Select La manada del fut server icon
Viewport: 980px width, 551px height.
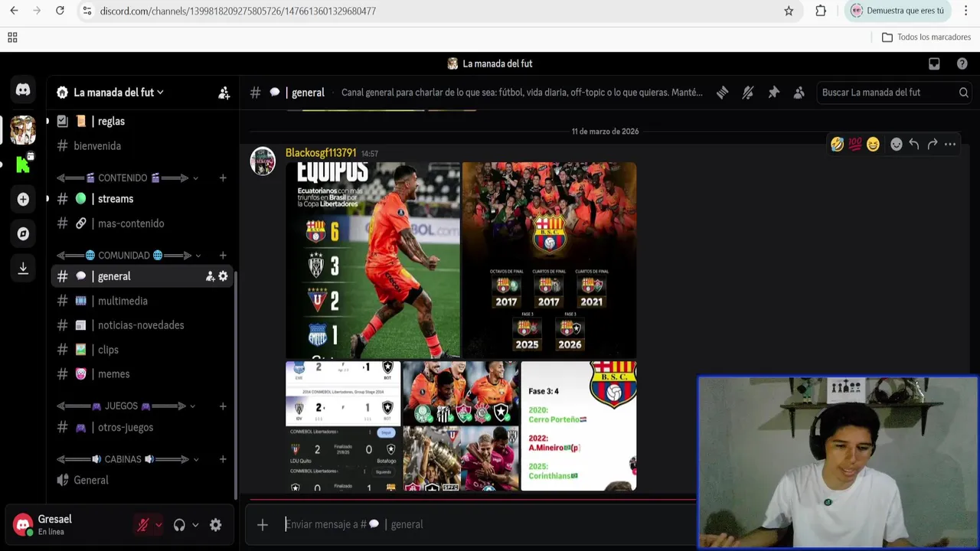pos(23,130)
